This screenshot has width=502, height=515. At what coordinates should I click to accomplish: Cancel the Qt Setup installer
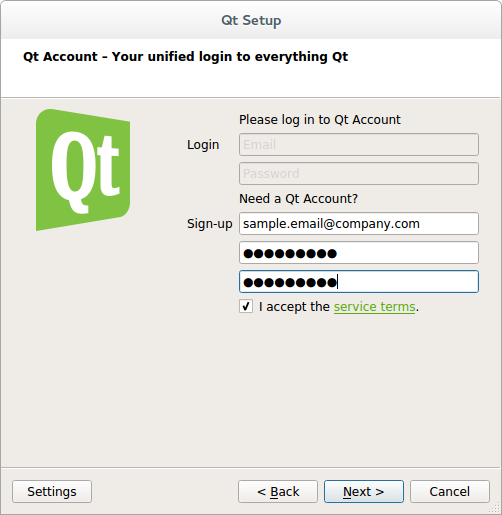pos(450,491)
